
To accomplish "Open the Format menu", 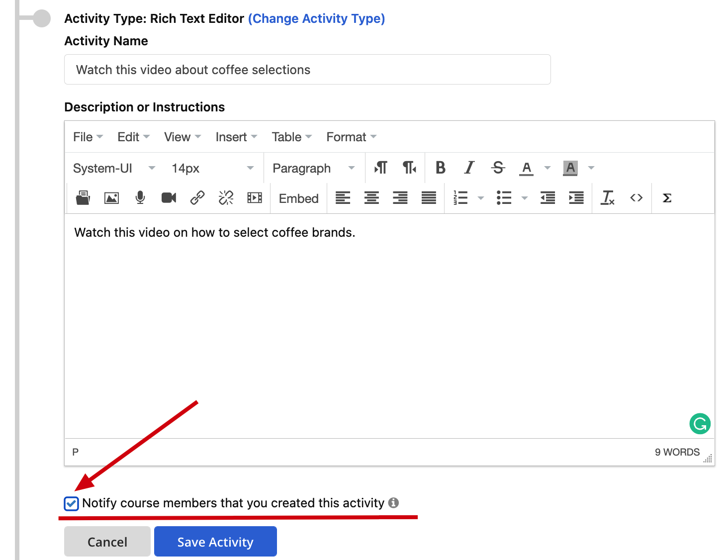I will click(x=351, y=137).
